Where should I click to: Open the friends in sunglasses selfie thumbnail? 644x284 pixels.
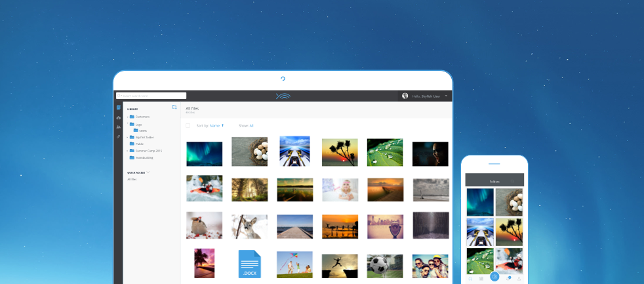tap(430, 266)
